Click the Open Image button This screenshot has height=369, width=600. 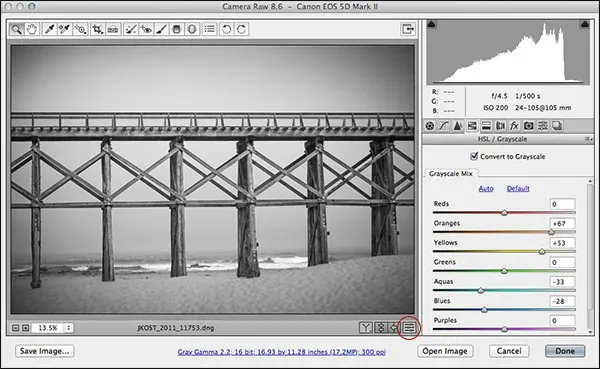pyautogui.click(x=445, y=351)
